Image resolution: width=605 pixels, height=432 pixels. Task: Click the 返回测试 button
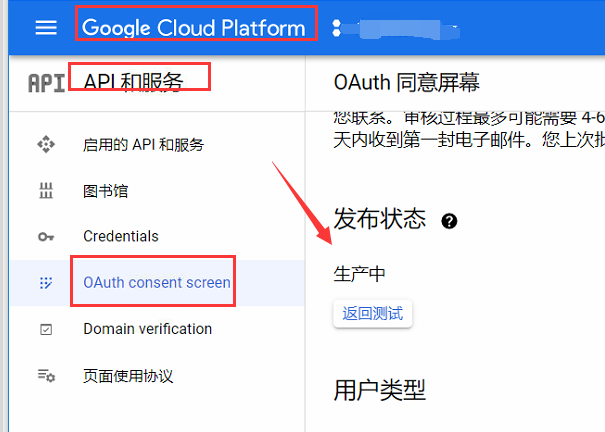pyautogui.click(x=373, y=314)
